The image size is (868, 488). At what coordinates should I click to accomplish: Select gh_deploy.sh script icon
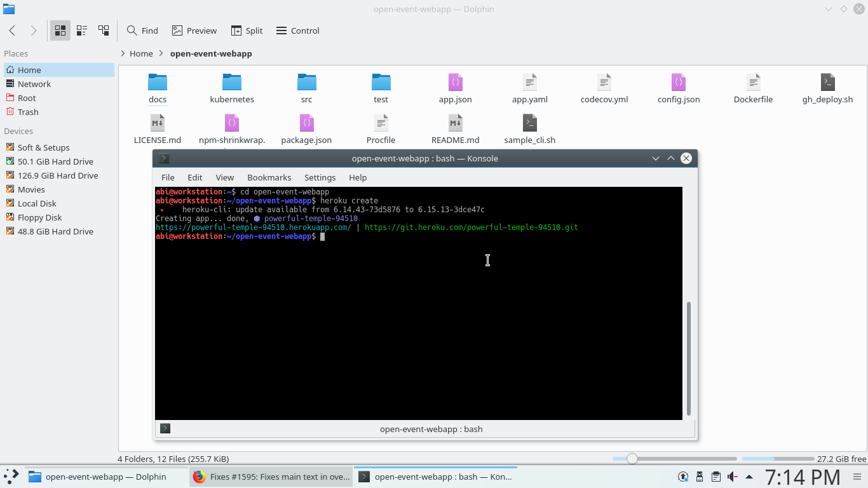tap(828, 82)
